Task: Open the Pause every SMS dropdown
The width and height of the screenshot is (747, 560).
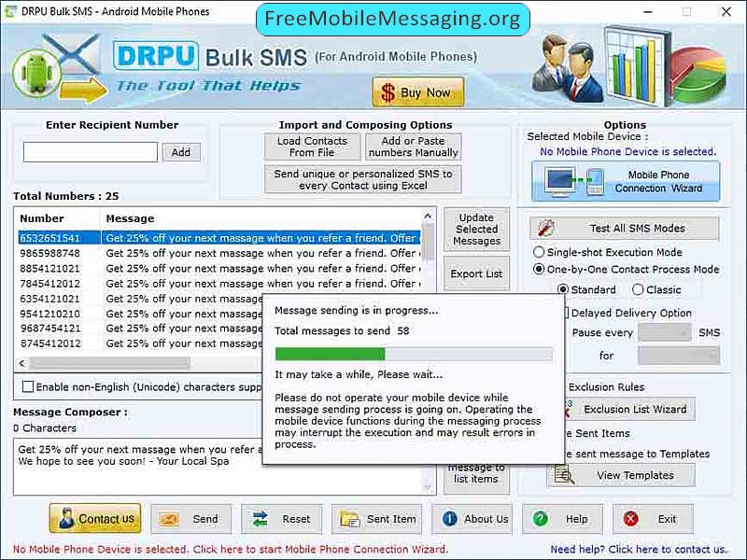Action: [x=665, y=333]
